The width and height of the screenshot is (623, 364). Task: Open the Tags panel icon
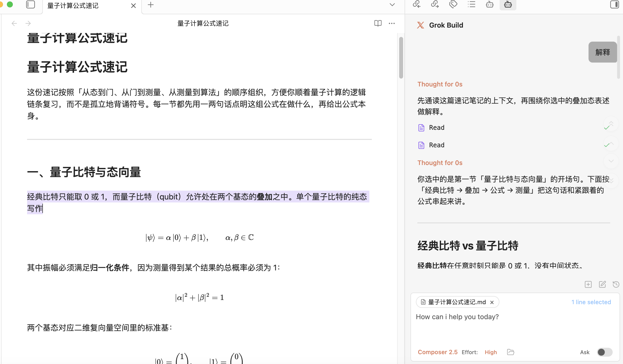(x=453, y=4)
